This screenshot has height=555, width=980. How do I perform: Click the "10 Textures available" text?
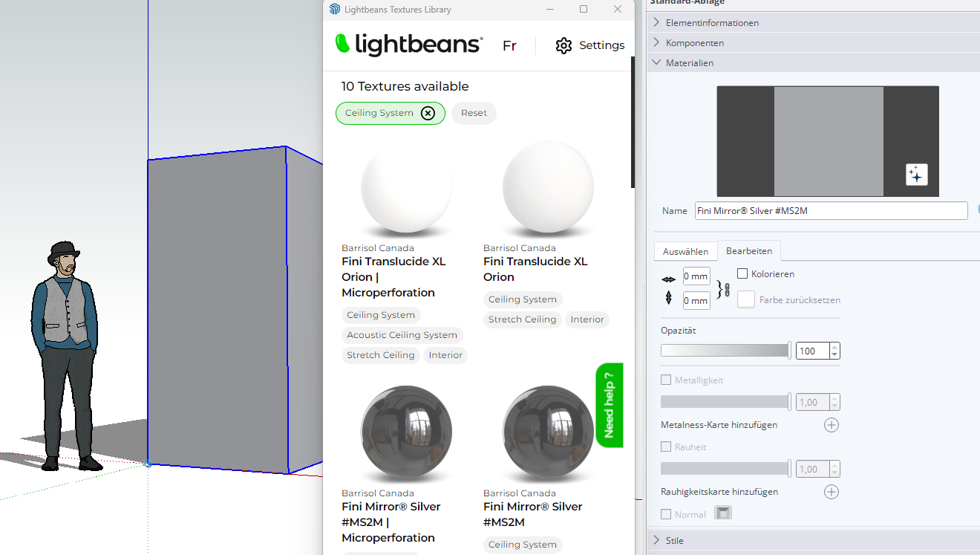click(x=405, y=86)
